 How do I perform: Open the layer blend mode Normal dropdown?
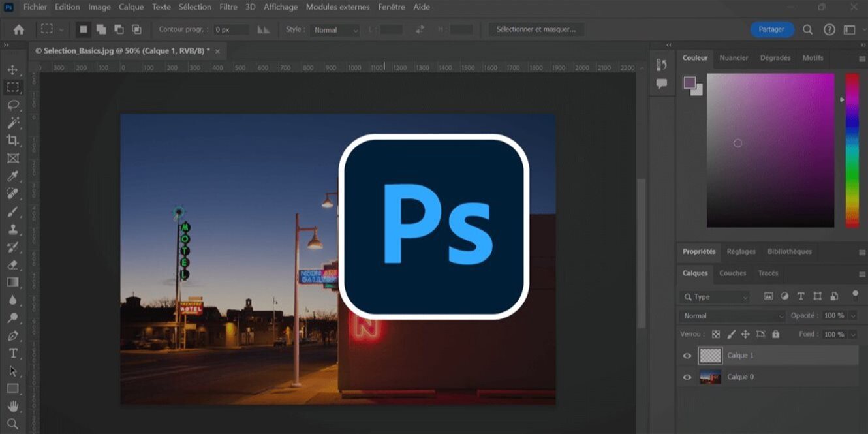733,316
